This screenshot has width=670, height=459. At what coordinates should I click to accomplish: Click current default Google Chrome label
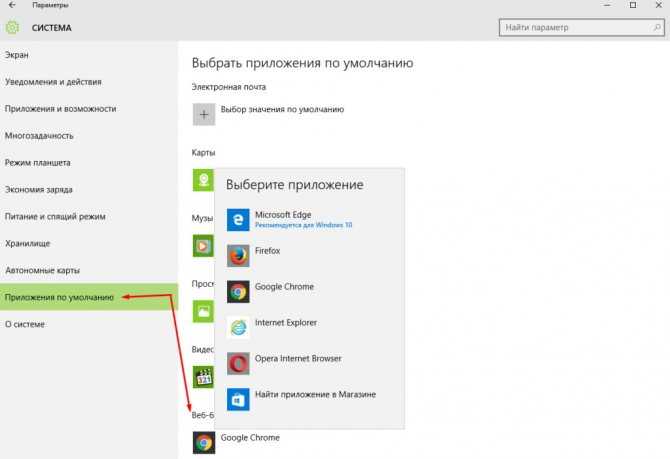tap(250, 438)
